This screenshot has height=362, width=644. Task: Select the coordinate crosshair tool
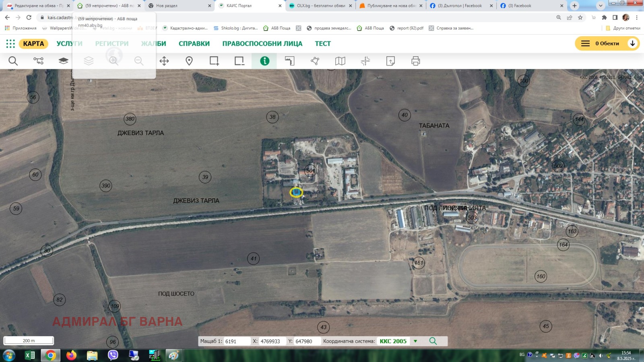click(365, 61)
